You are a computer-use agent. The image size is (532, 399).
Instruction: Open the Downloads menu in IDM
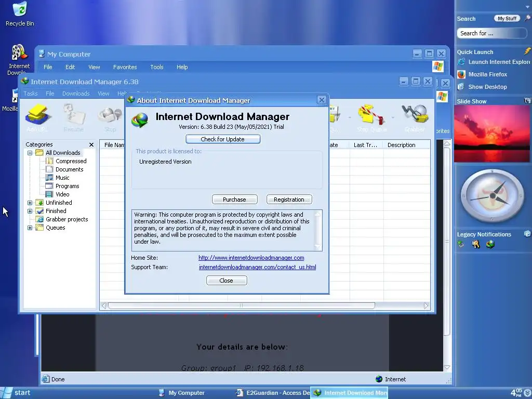tap(76, 94)
